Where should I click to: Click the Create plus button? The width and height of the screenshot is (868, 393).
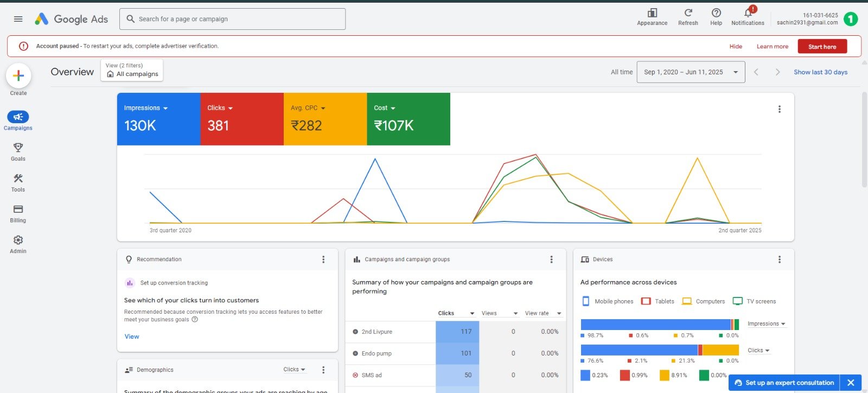tap(18, 76)
